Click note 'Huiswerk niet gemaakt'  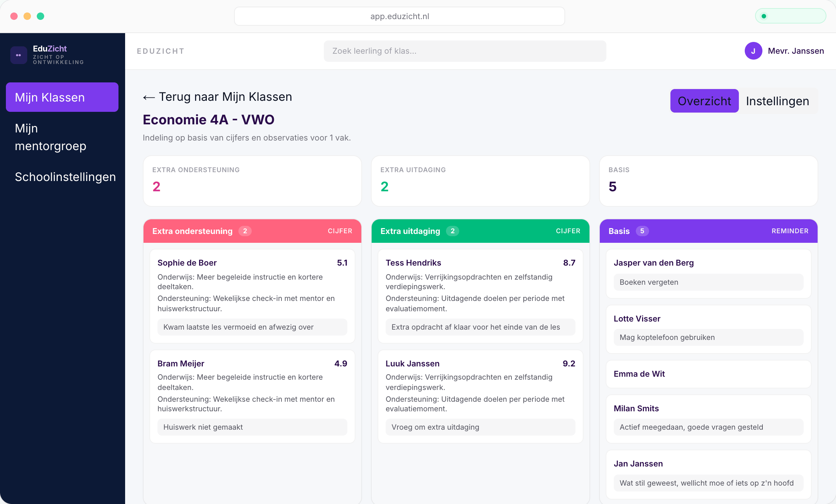pyautogui.click(x=252, y=427)
